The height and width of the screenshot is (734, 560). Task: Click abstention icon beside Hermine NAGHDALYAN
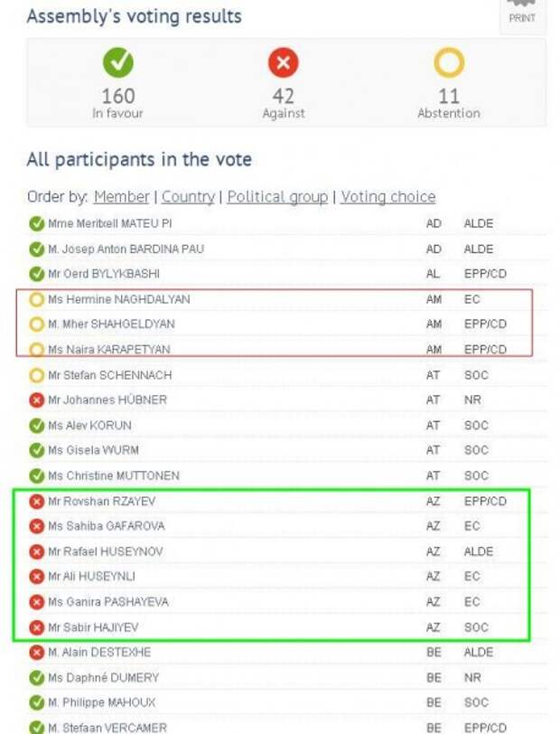pos(36,299)
